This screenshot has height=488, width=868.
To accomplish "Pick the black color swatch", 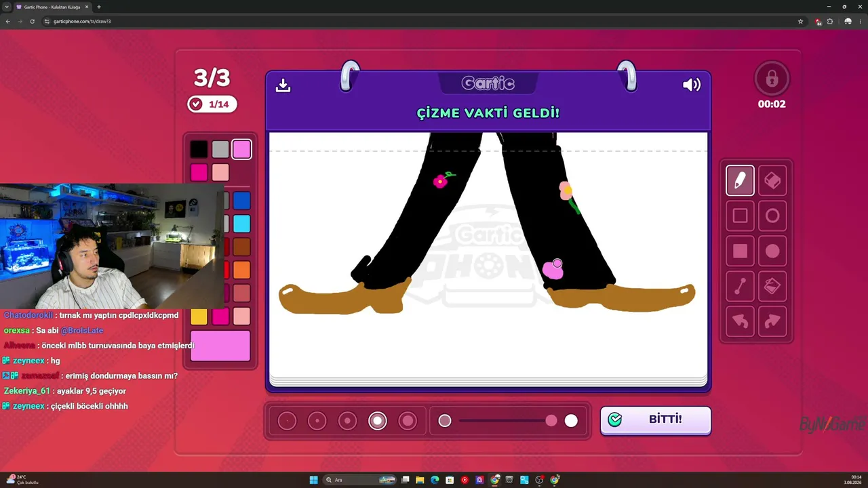I will click(199, 149).
